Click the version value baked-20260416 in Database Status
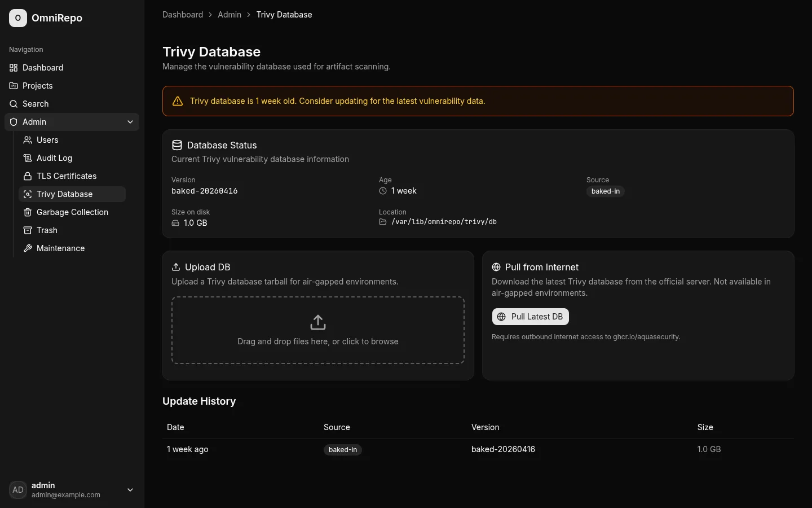Screen dimensions: 812x508 205,191
